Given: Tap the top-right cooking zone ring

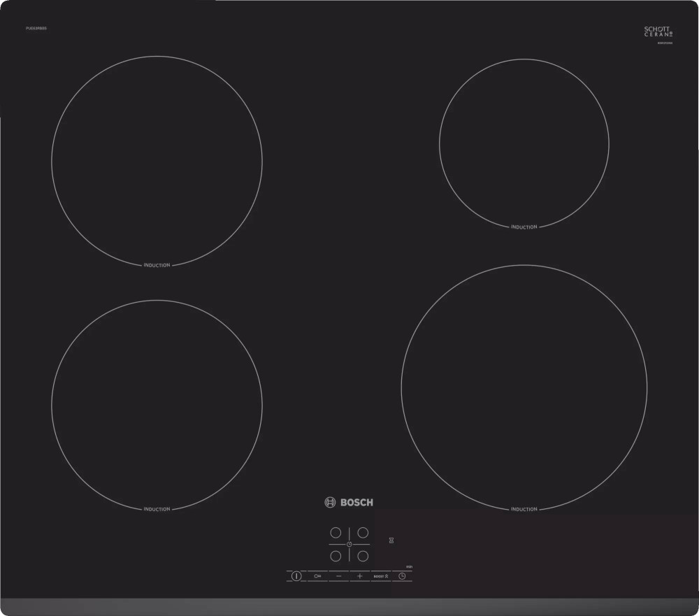Looking at the screenshot, I should point(524,144).
